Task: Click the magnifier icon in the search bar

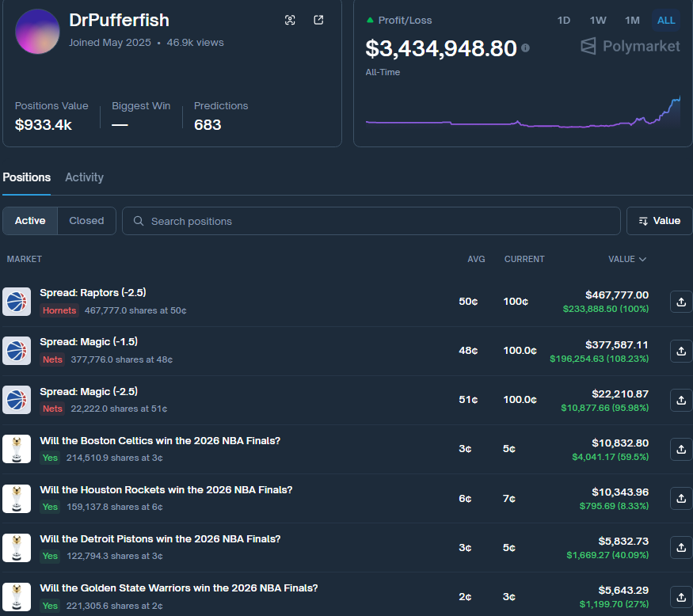Action: click(x=139, y=221)
